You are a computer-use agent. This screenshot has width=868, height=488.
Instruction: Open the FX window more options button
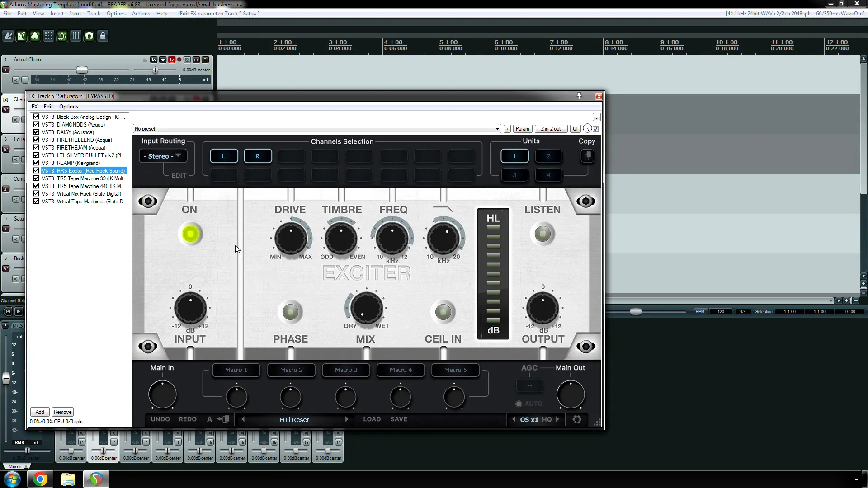point(597,117)
